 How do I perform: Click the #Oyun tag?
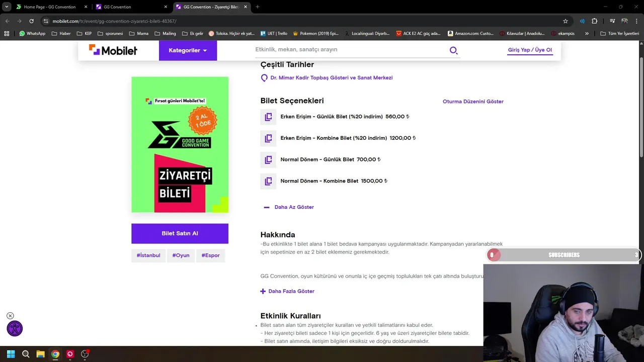click(181, 255)
